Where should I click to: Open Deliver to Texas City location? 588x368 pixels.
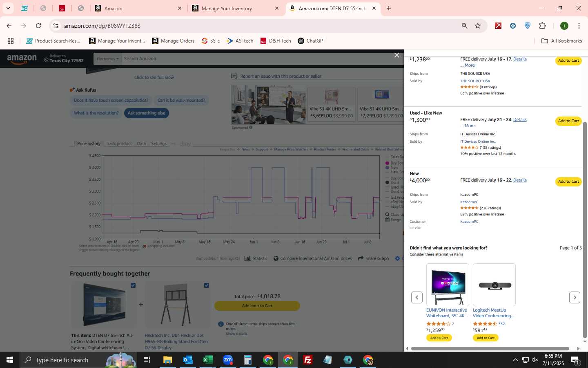pos(64,58)
